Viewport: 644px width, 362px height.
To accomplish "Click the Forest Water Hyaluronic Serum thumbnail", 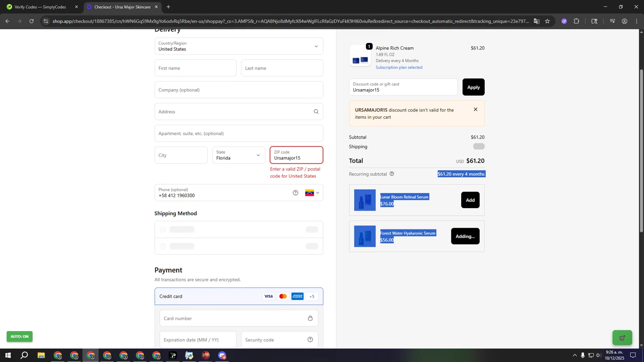I will [365, 236].
